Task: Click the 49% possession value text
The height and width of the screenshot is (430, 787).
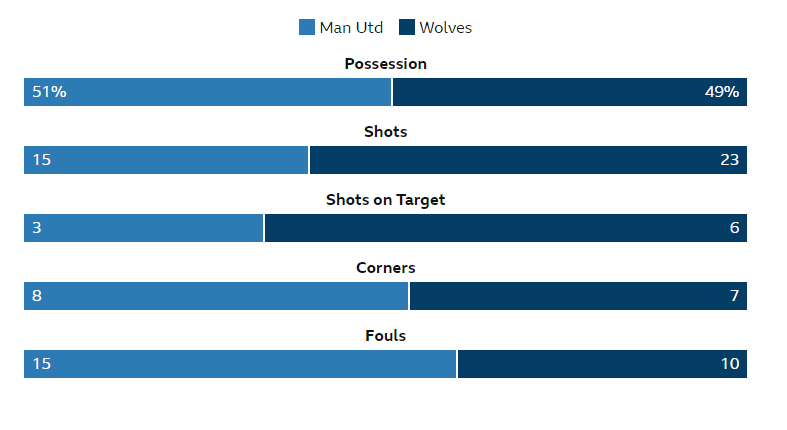Action: click(721, 92)
